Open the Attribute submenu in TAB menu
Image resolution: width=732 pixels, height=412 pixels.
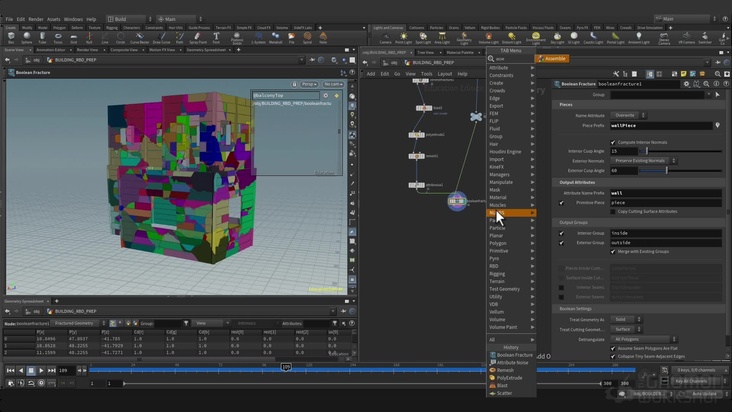point(511,68)
